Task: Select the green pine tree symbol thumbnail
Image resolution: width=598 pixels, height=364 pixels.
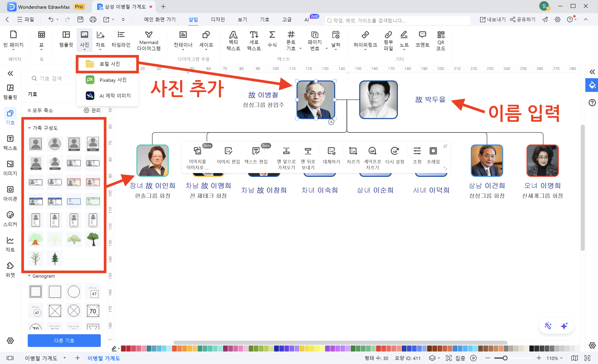Action: click(55, 258)
